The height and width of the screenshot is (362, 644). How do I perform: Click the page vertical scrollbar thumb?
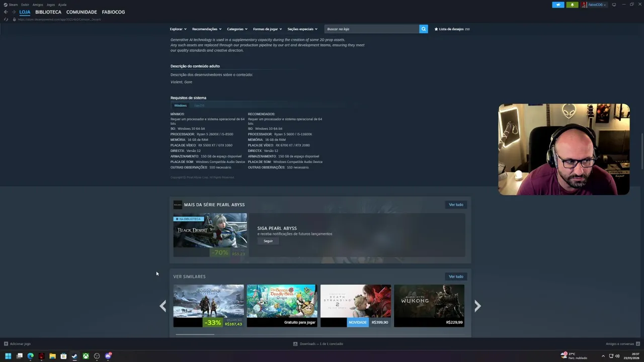coord(642,151)
